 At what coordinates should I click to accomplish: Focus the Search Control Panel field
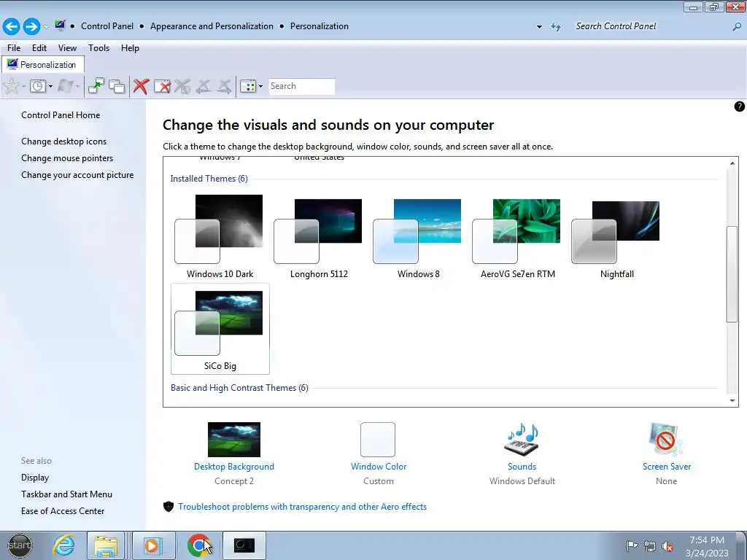650,26
